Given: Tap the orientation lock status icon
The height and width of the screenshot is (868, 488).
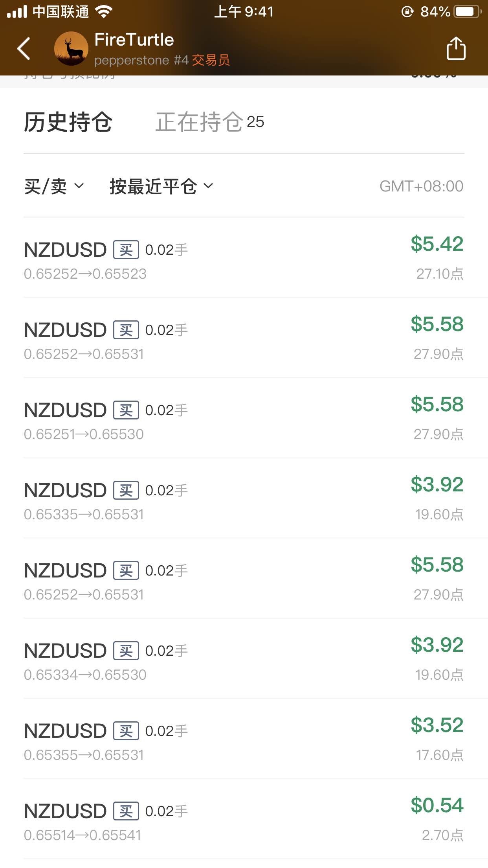Looking at the screenshot, I should click(x=407, y=12).
